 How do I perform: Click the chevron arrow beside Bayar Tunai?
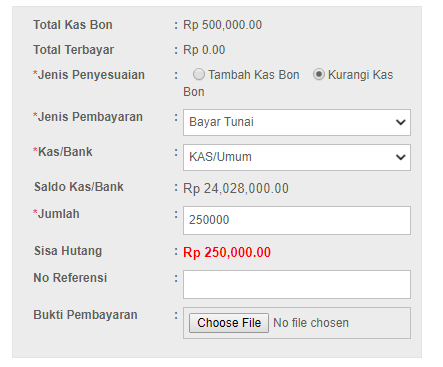tap(400, 122)
